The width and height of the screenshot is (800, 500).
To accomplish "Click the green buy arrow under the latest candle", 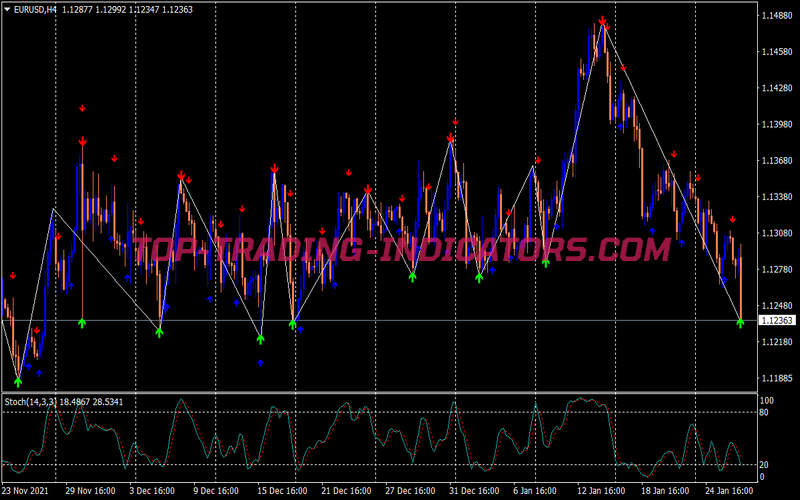I will pyautogui.click(x=740, y=322).
